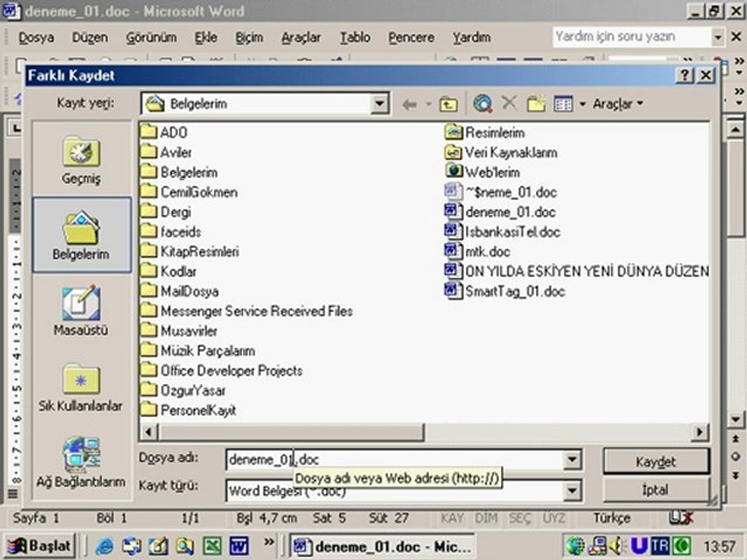Open the Görünüm menu
747x560 pixels.
pos(151,37)
